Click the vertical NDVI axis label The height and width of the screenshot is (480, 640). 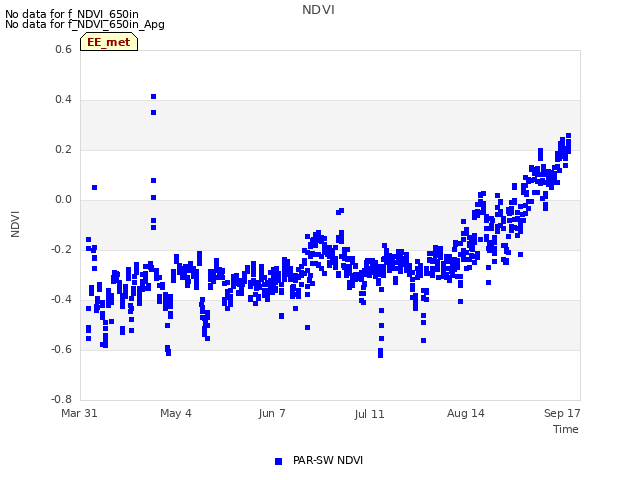[15, 224]
